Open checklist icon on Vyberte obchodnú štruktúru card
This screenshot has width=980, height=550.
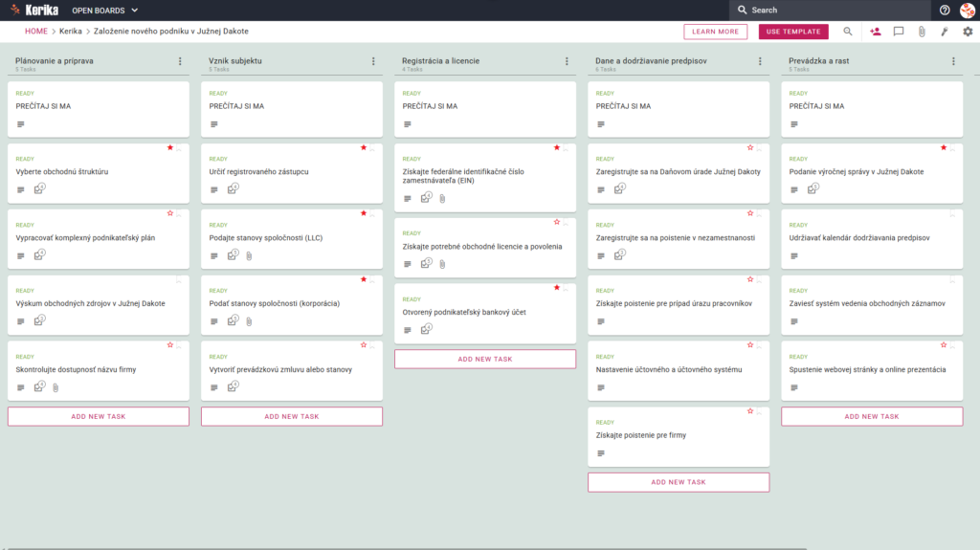[39, 188]
